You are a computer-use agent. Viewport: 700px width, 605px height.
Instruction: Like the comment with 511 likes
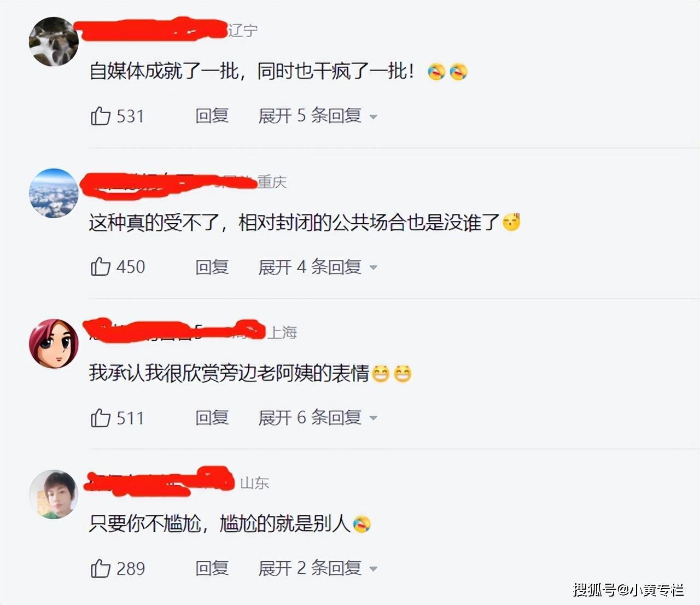[x=101, y=418]
